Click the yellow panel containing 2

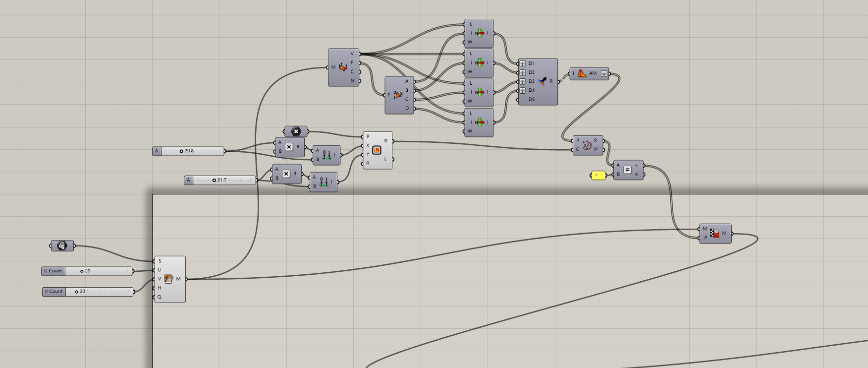(598, 175)
